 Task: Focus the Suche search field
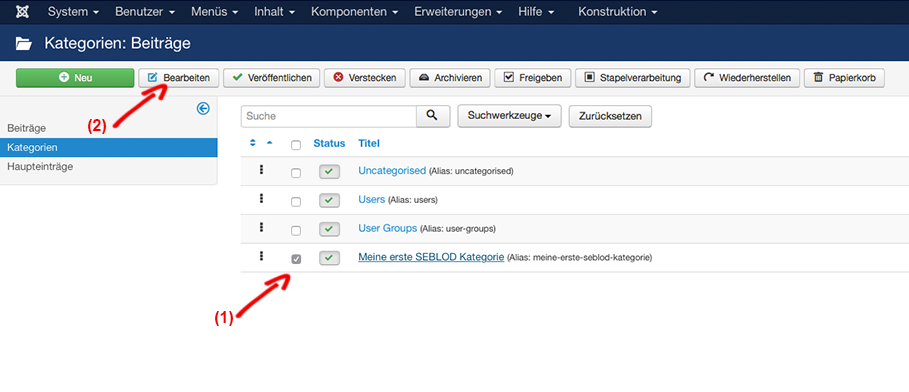pyautogui.click(x=329, y=116)
